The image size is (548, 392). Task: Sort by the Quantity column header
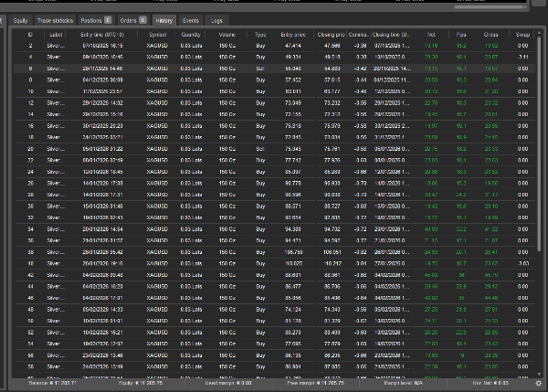191,35
